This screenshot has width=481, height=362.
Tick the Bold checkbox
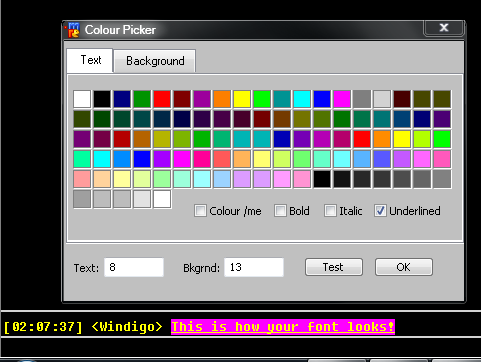[x=280, y=211]
